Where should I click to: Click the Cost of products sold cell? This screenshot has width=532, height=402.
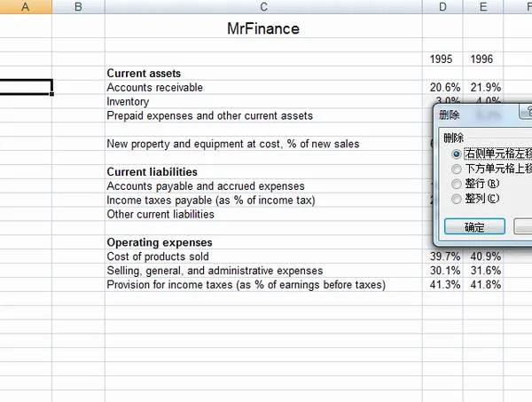click(x=158, y=256)
